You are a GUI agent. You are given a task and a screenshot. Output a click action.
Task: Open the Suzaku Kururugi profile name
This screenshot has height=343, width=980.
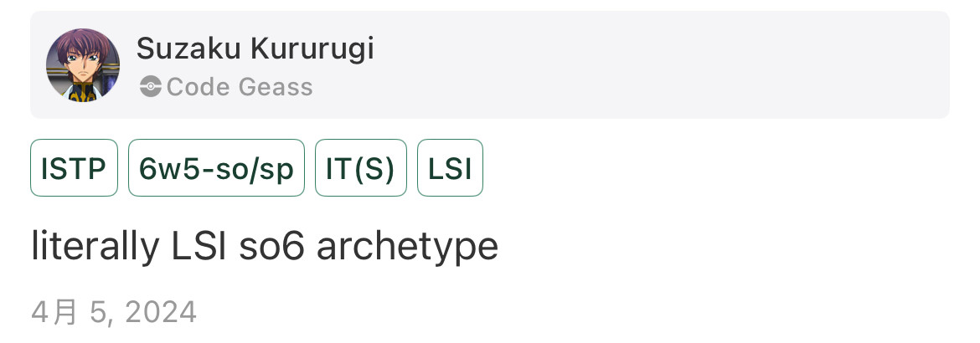click(255, 49)
